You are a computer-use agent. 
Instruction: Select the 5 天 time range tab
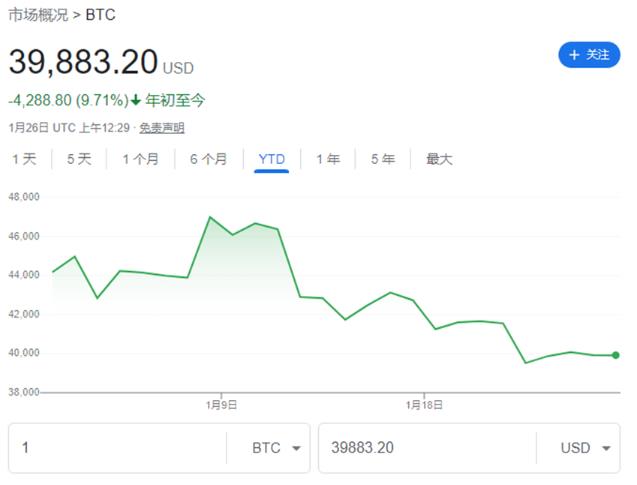79,159
